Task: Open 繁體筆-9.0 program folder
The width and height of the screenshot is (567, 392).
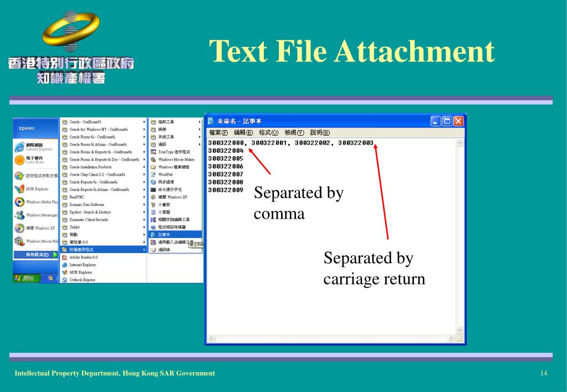Action: (104, 242)
